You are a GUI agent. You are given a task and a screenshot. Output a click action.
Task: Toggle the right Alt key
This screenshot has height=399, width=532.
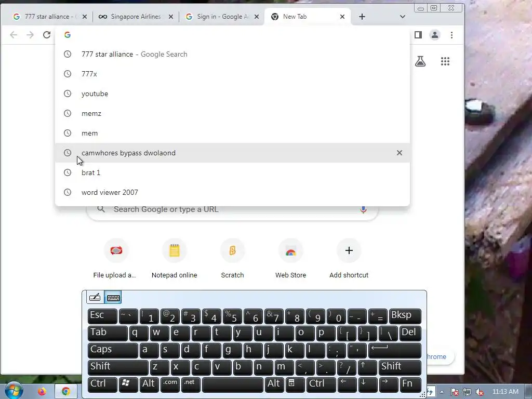click(274, 384)
